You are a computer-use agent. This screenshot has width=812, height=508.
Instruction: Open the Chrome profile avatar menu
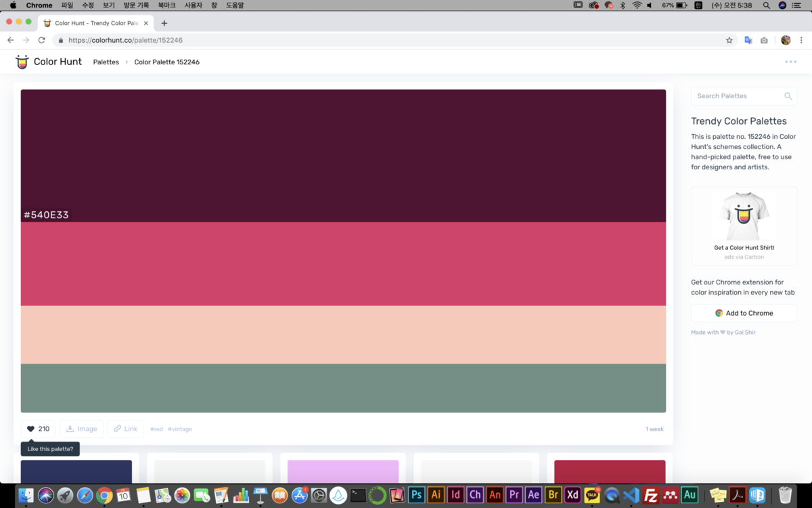tap(785, 40)
